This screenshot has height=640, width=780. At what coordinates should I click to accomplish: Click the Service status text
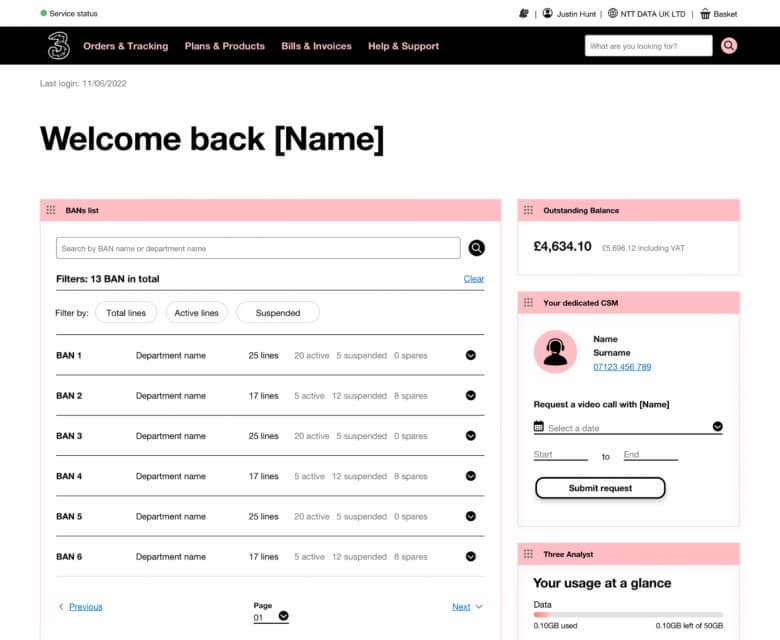tap(73, 13)
